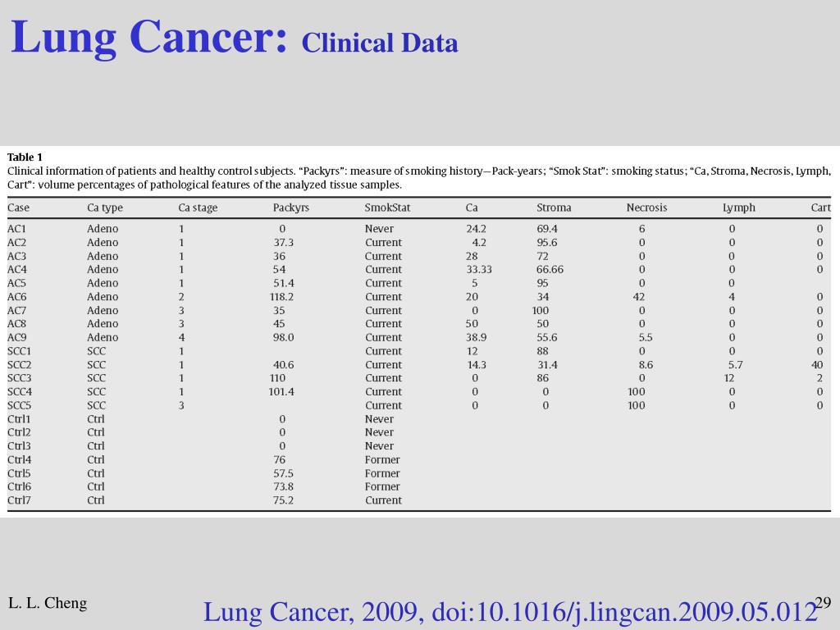Click the 'Never' smoking status for AC1
This screenshot has height=630, width=840.
click(x=379, y=229)
